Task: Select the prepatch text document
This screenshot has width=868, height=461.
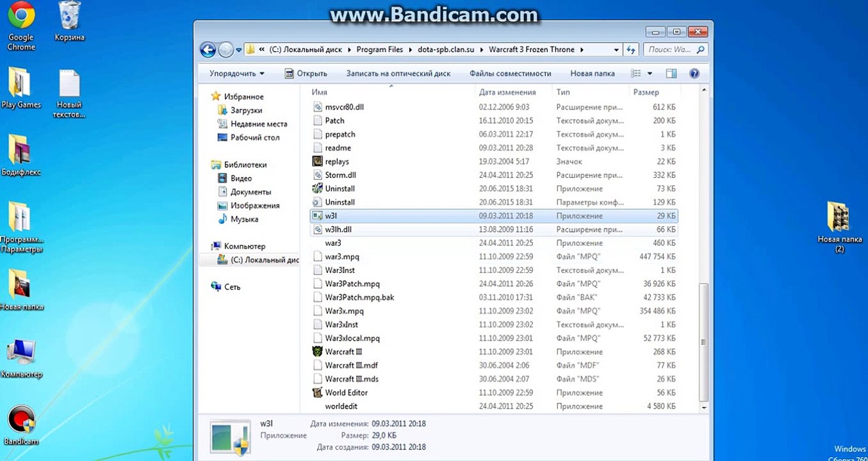Action: point(340,134)
